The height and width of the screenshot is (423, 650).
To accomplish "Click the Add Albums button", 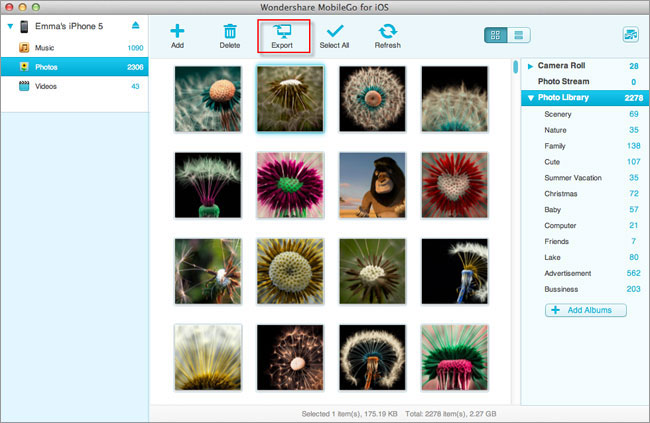I will click(x=585, y=310).
